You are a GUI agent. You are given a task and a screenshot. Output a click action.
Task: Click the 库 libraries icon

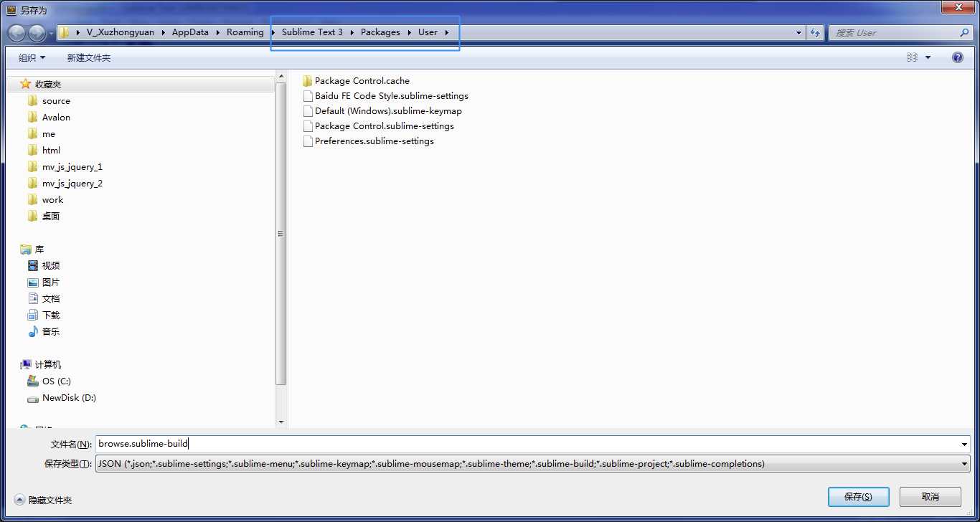click(26, 250)
